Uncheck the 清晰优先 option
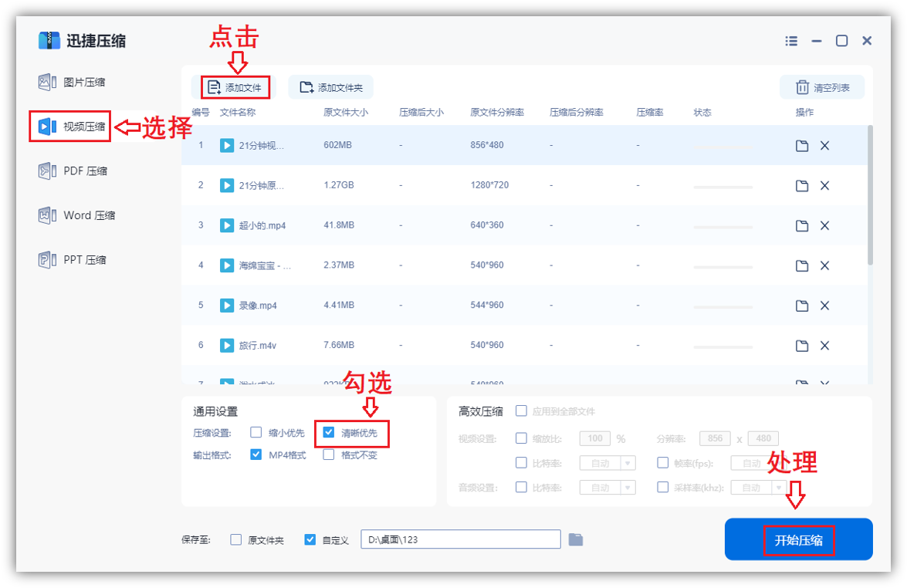The width and height of the screenshot is (907, 588). tap(329, 433)
